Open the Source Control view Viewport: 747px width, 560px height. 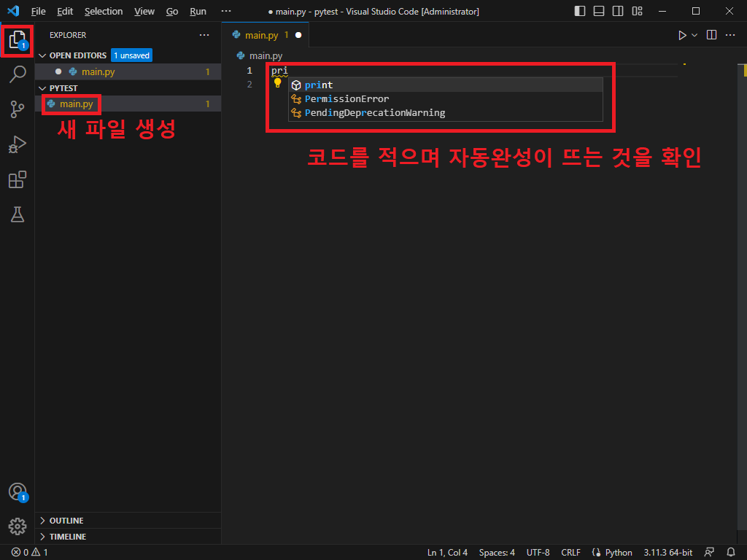point(18,109)
